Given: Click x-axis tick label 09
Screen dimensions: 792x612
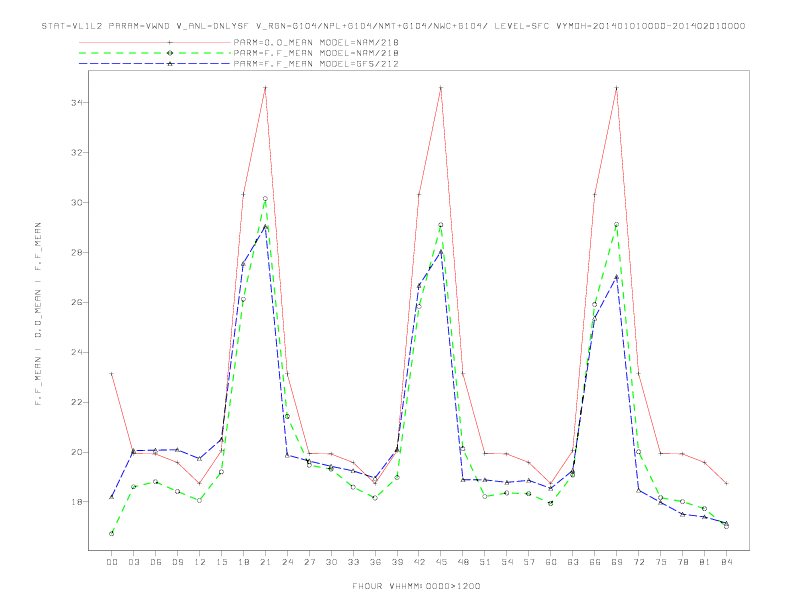Looking at the screenshot, I should pyautogui.click(x=177, y=562).
